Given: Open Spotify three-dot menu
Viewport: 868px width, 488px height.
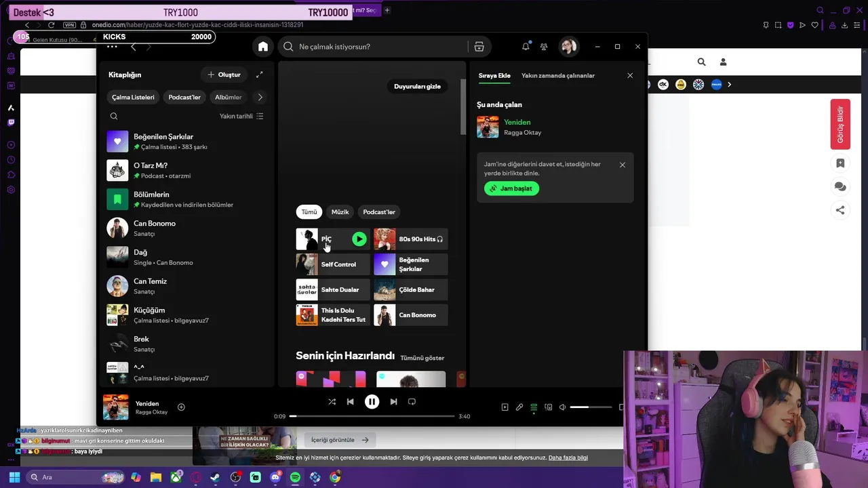Looking at the screenshot, I should coord(112,47).
